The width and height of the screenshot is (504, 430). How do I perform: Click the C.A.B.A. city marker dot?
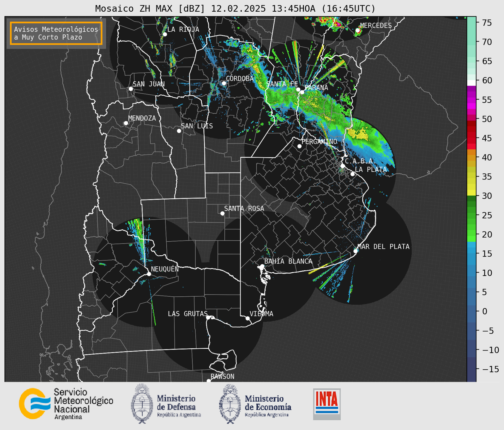pos(343,166)
